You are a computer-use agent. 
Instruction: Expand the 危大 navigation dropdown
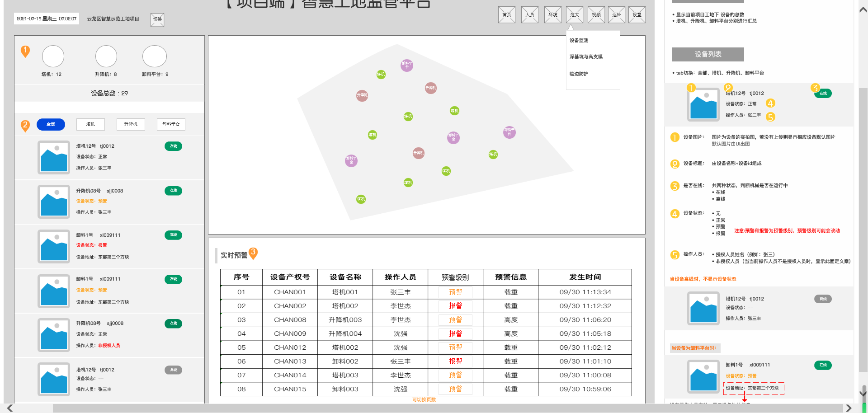point(575,15)
